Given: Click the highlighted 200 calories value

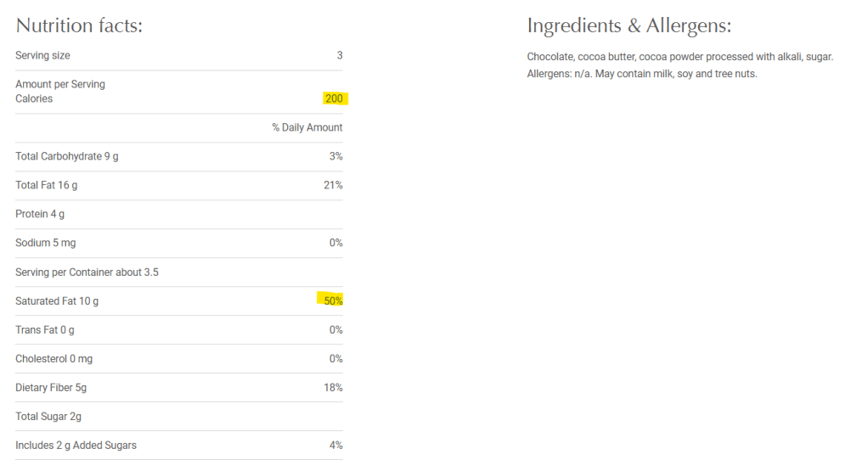Looking at the screenshot, I should click(x=334, y=98).
